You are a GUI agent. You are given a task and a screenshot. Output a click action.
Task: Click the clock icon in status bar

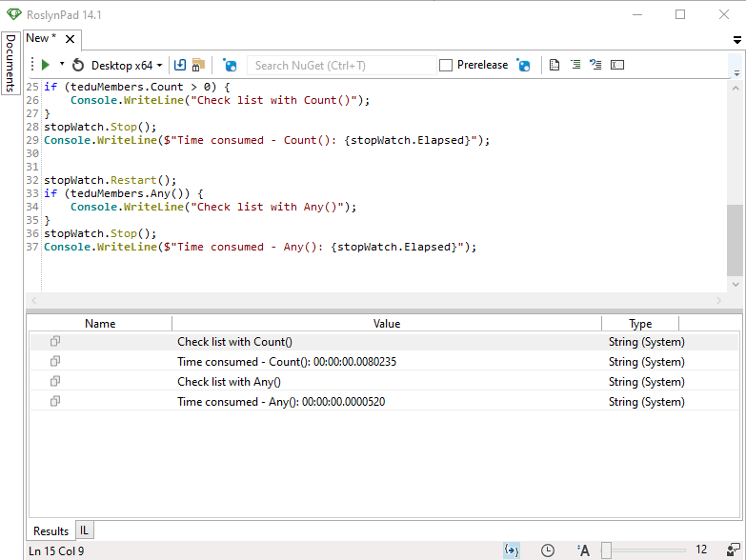548,550
